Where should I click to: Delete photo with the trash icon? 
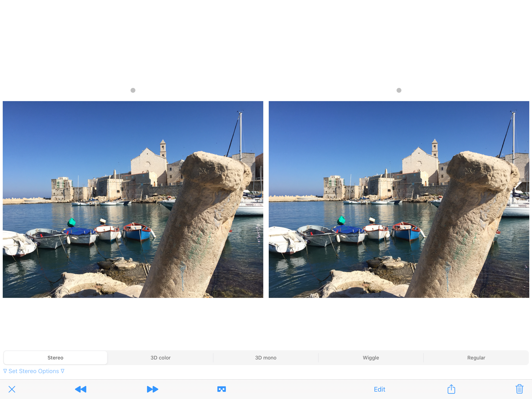click(519, 389)
